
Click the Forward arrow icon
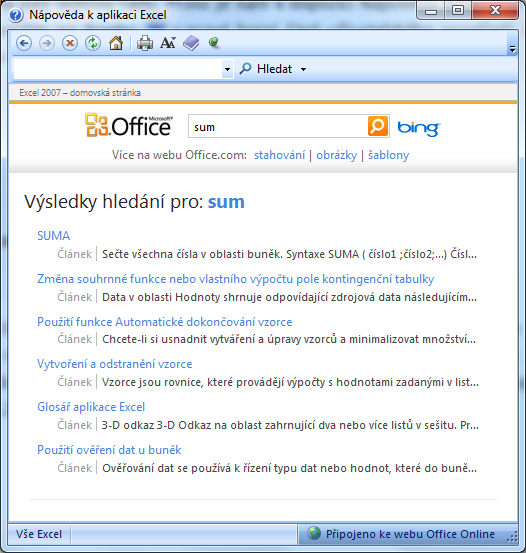tap(47, 43)
